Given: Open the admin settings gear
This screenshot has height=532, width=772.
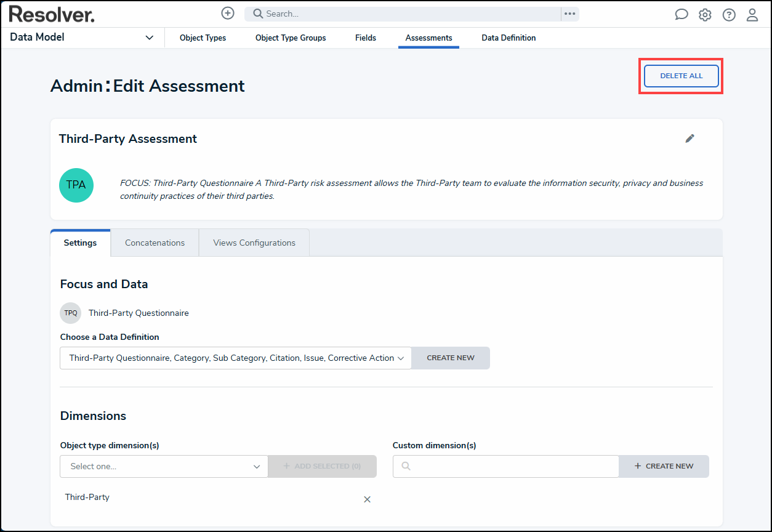Looking at the screenshot, I should point(705,15).
